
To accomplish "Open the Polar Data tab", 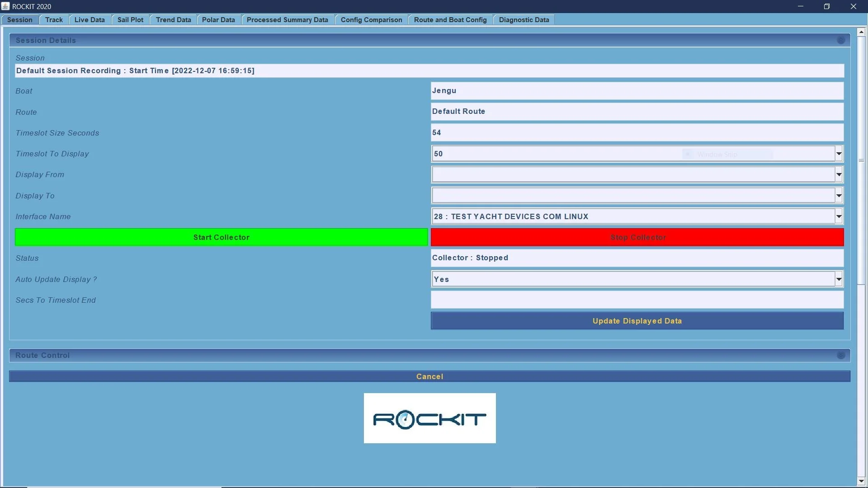I will click(x=218, y=19).
